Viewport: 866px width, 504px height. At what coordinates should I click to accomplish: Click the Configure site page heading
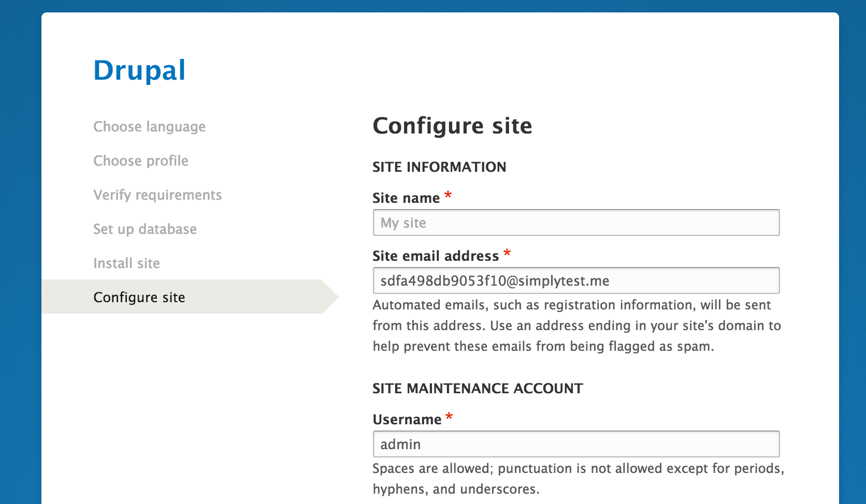452,126
